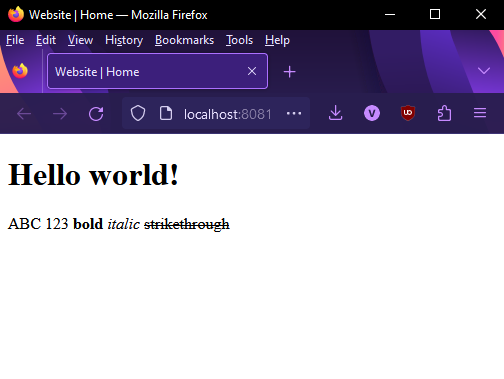Open page actions three-dot menu
This screenshot has width=504, height=379.
point(294,114)
